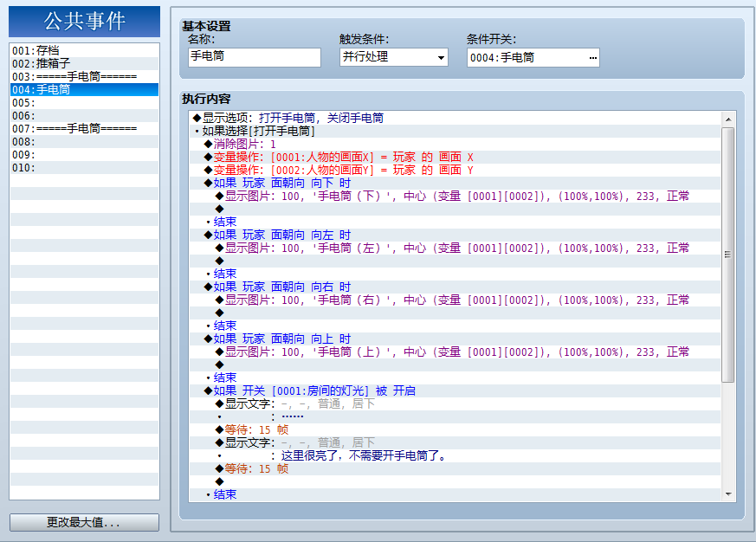Select the 变量操作 [0002:人物的画面Y] command
756x542 pixels.
(x=456, y=171)
